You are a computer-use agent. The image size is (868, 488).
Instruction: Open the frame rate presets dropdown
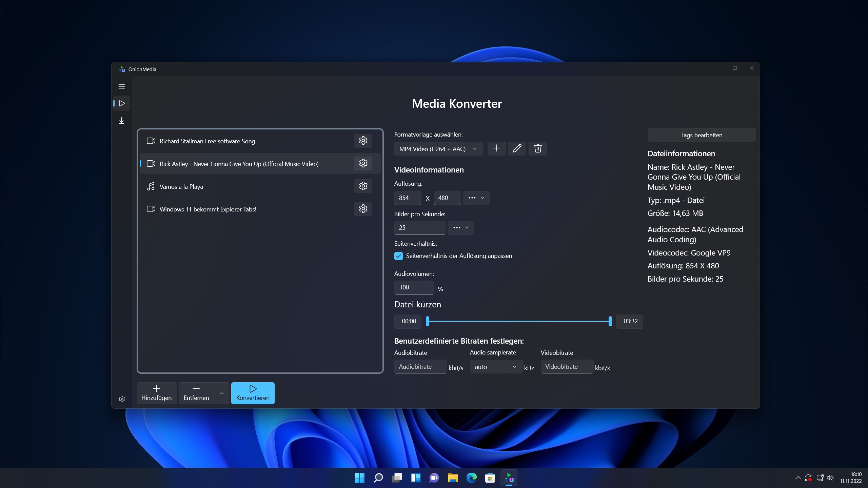click(461, 228)
